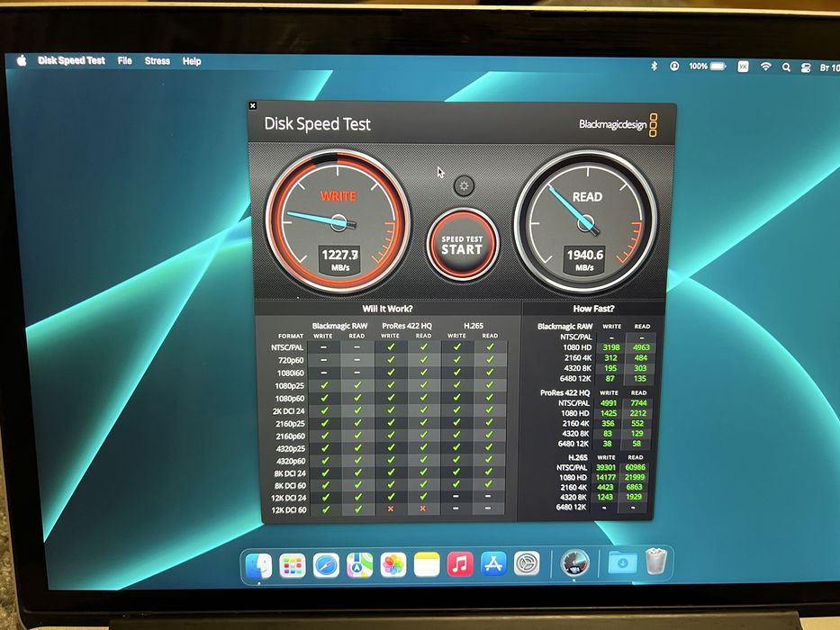Open the Help menu
Viewport: 840px width, 630px height.
[192, 61]
